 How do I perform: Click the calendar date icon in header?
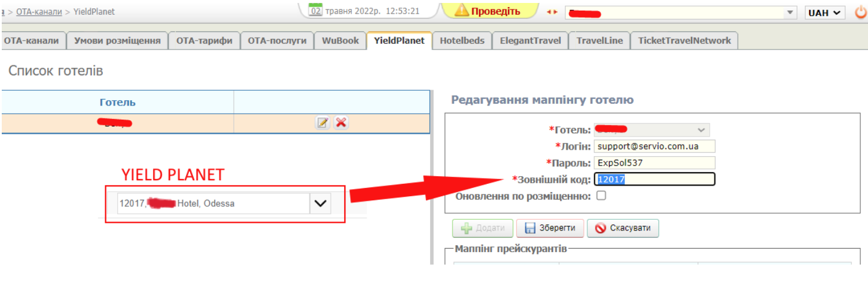tap(316, 11)
